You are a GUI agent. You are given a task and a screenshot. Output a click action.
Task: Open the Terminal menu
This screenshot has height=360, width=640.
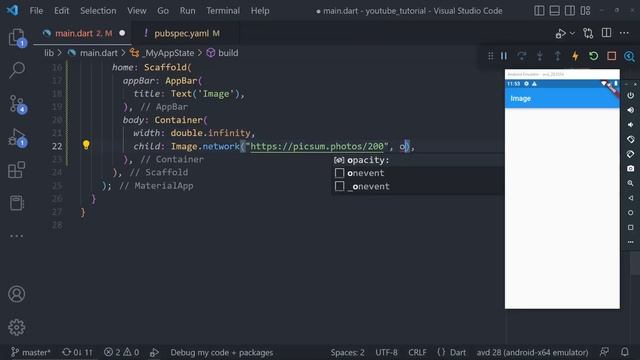tap(223, 11)
